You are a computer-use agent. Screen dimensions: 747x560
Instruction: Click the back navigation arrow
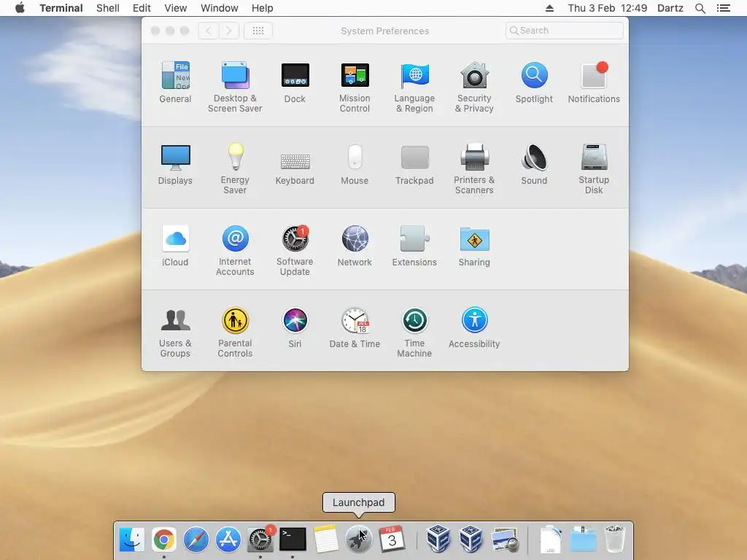click(x=208, y=31)
